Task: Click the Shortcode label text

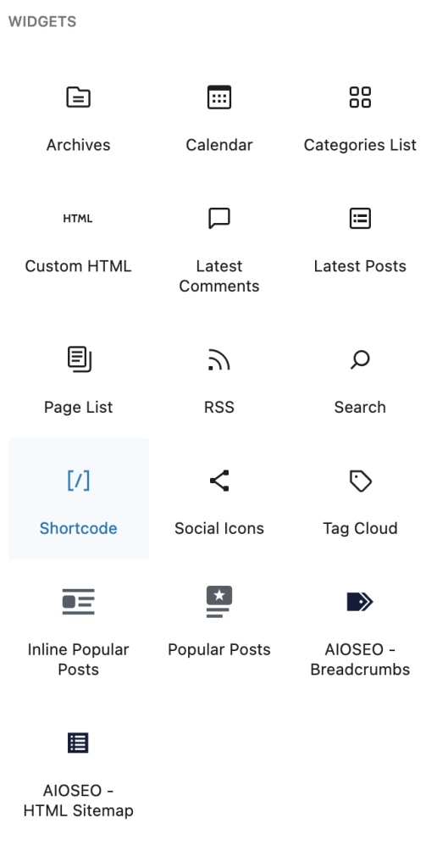Action: (x=78, y=528)
